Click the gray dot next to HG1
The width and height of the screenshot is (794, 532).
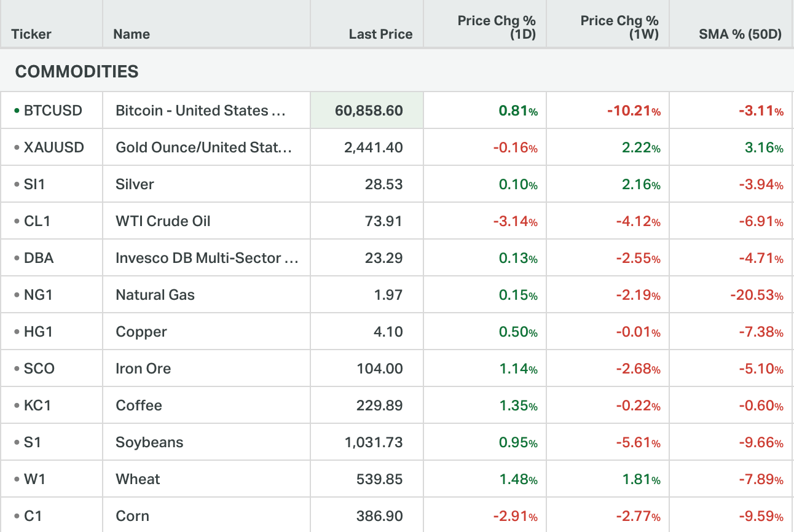pos(17,332)
